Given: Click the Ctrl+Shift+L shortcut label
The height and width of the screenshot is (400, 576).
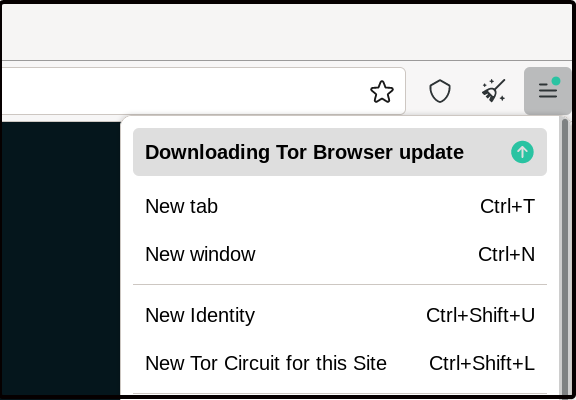Looking at the screenshot, I should point(482,363).
